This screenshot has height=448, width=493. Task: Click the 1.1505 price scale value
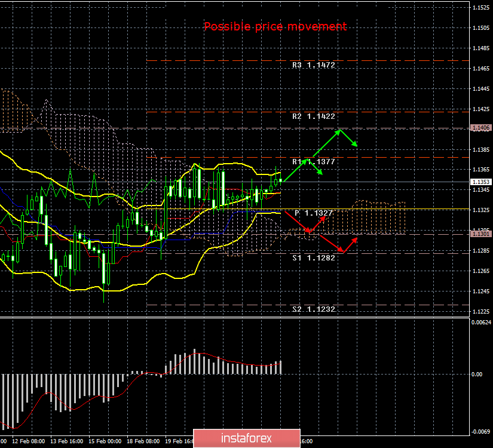click(481, 28)
